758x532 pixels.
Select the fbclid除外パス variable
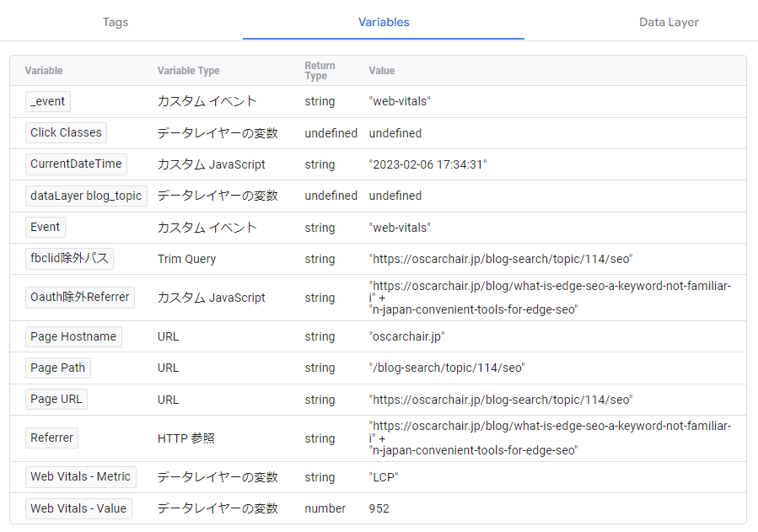[x=69, y=259]
